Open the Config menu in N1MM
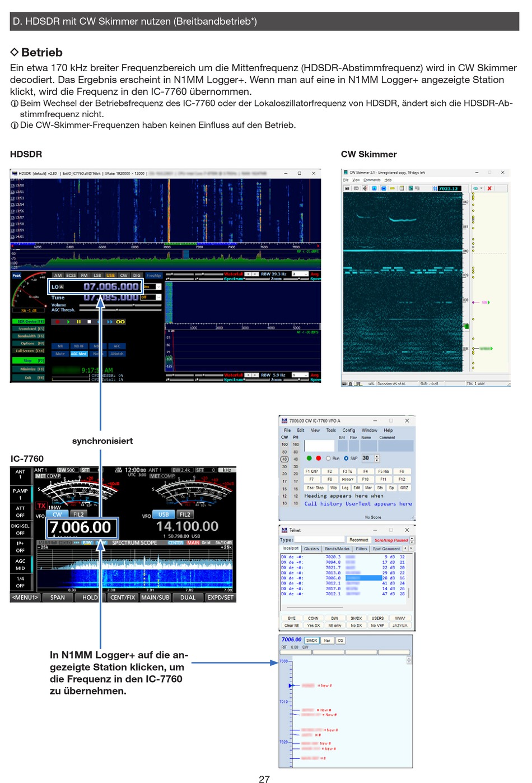 pyautogui.click(x=348, y=430)
